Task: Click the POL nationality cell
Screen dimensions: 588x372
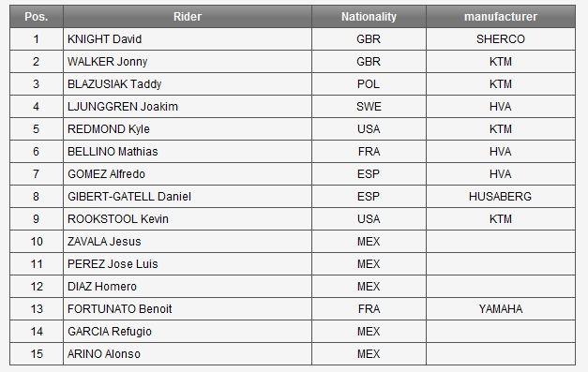Action: click(x=369, y=84)
